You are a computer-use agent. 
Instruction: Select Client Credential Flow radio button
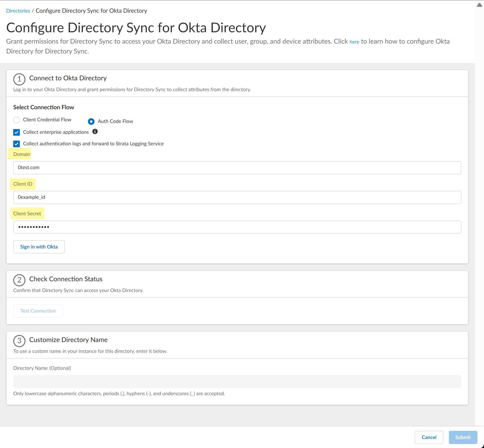coord(17,120)
